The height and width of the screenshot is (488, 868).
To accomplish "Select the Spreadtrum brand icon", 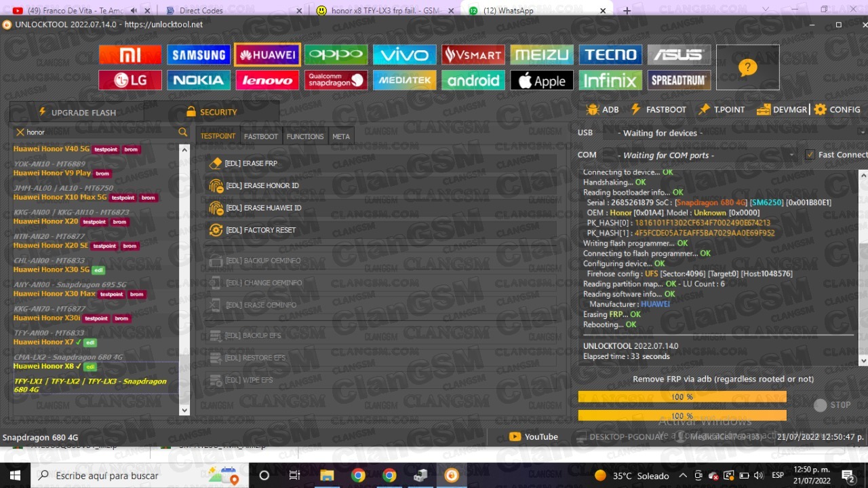I will click(x=679, y=80).
